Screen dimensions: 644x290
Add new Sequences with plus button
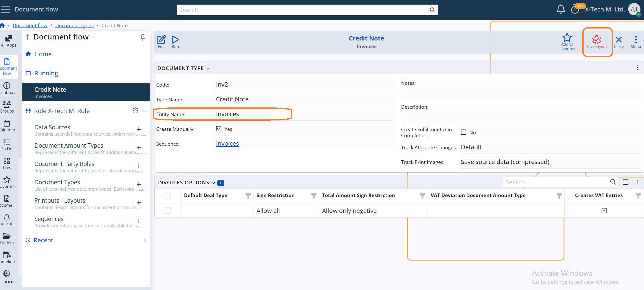coord(139,221)
